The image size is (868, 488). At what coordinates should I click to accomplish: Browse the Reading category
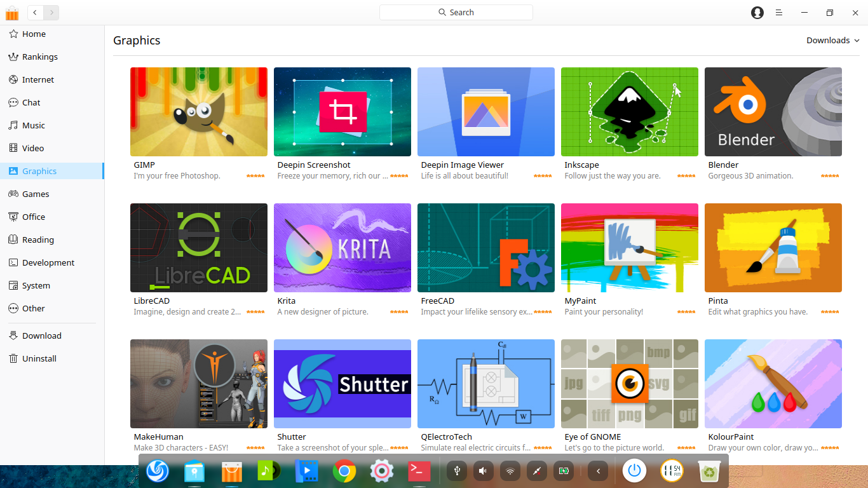[51, 240]
